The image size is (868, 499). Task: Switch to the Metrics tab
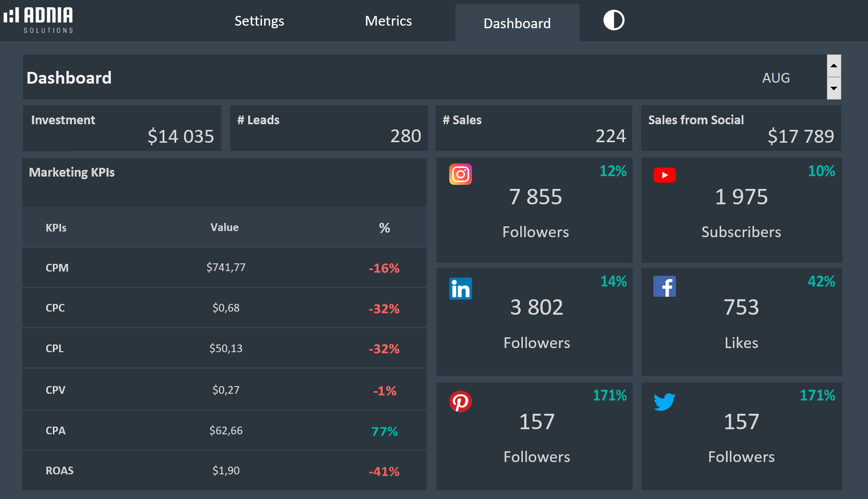388,21
